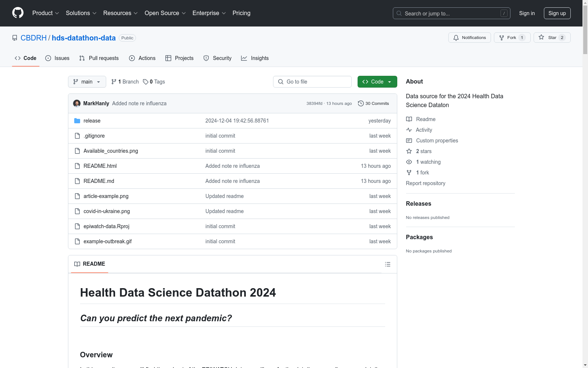Open the README.md file link
This screenshot has height=368, width=588.
pyautogui.click(x=99, y=181)
